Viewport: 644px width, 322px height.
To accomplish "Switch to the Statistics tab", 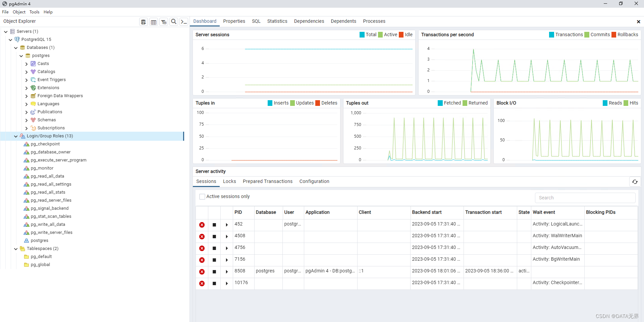I will [x=277, y=21].
